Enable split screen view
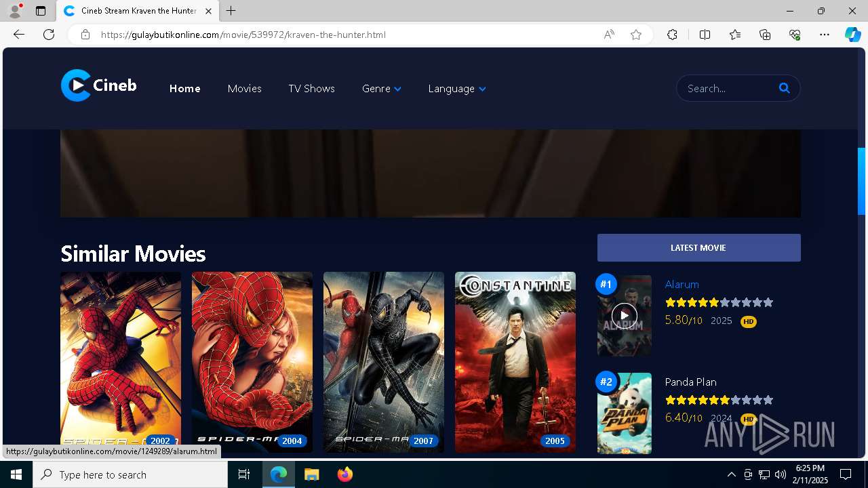 (x=705, y=35)
